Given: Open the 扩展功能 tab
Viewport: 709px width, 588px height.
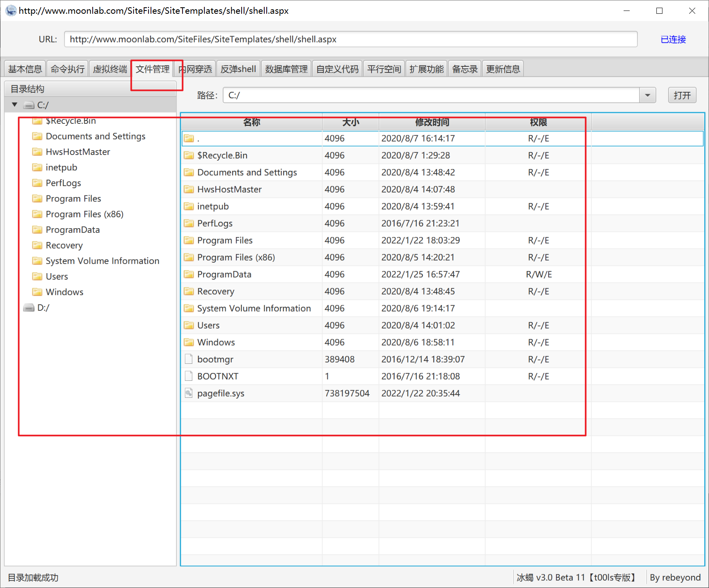Looking at the screenshot, I should pyautogui.click(x=427, y=69).
